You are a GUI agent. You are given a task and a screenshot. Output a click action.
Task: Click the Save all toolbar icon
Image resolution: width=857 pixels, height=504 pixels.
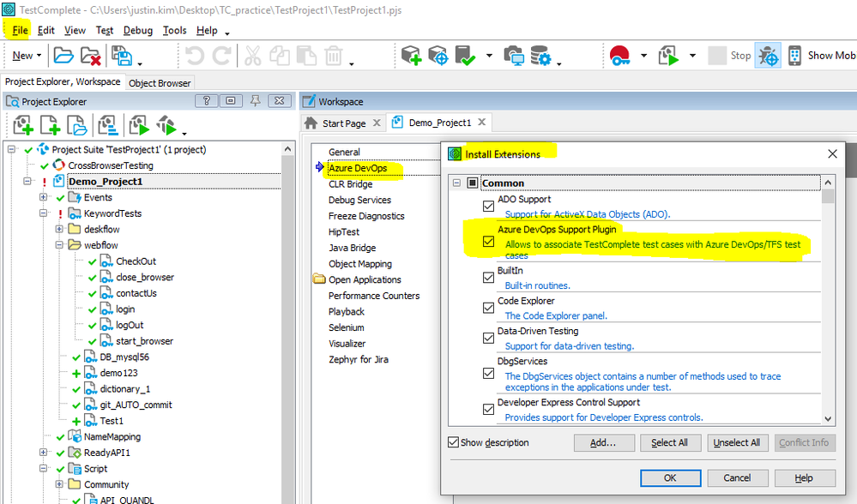pos(122,56)
